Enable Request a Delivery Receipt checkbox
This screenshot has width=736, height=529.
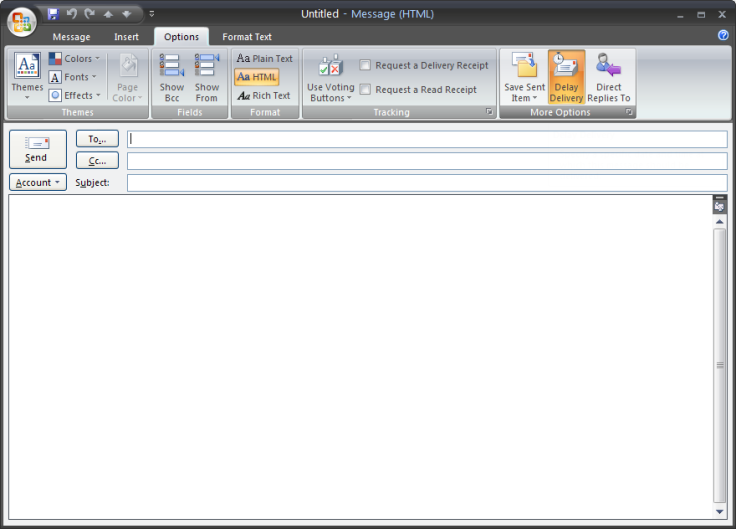(x=366, y=65)
